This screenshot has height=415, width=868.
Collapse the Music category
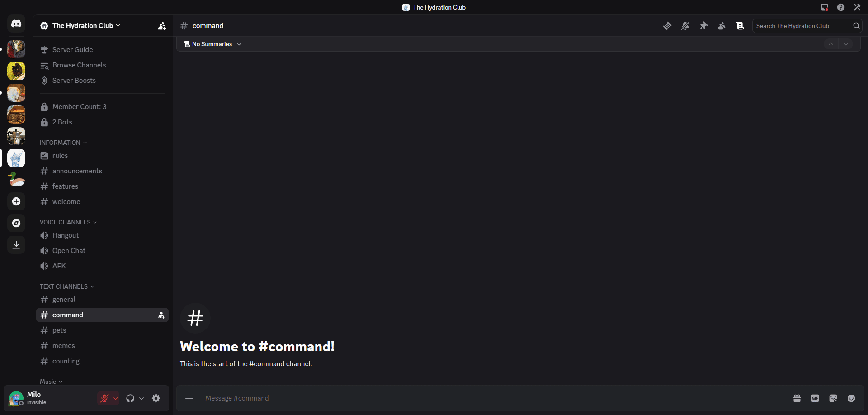51,382
